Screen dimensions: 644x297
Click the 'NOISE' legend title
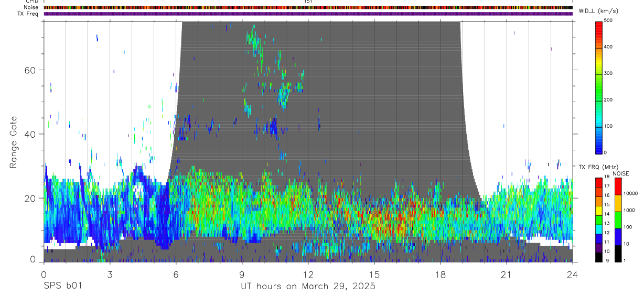click(x=620, y=173)
